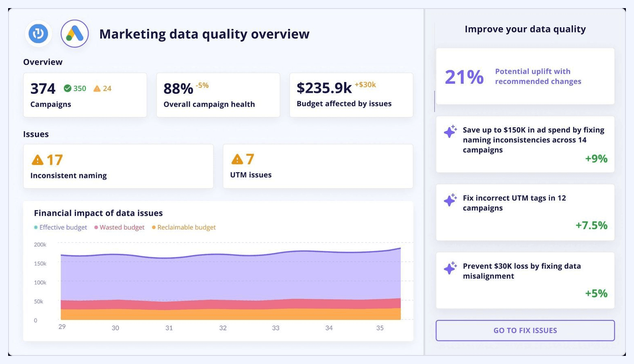Select the Google Ads source icon
This screenshot has width=634, height=364.
coord(74,34)
